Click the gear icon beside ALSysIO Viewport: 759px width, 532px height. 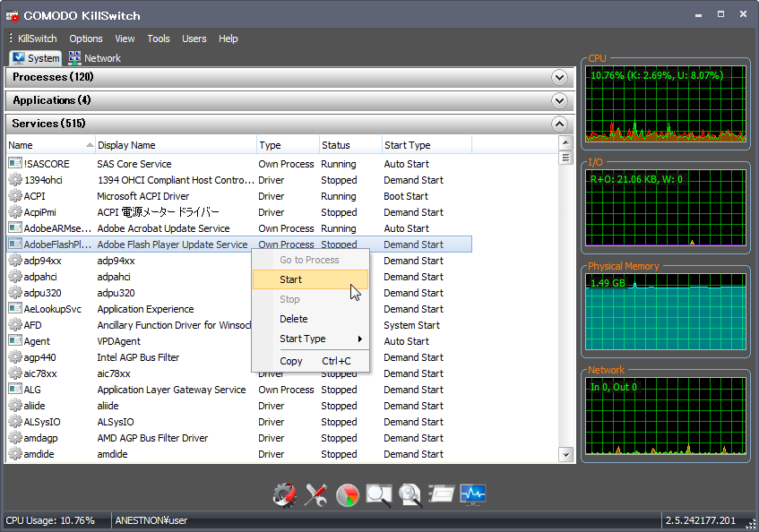pyautogui.click(x=15, y=422)
